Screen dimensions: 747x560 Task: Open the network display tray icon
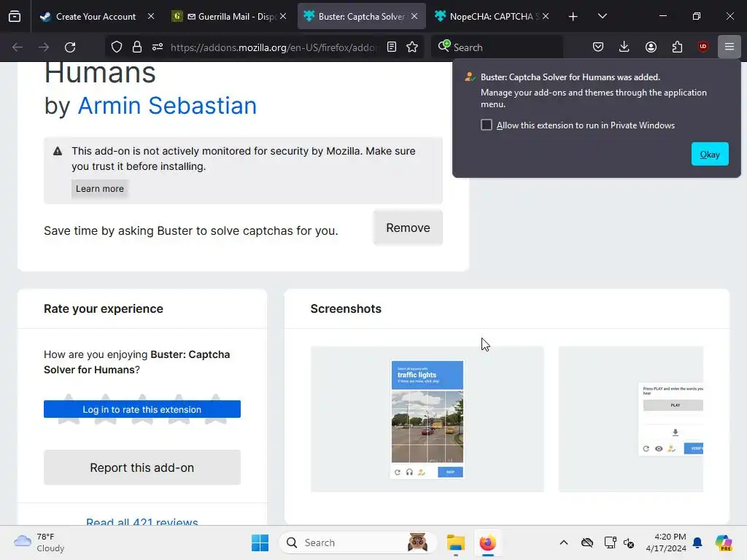(x=610, y=542)
